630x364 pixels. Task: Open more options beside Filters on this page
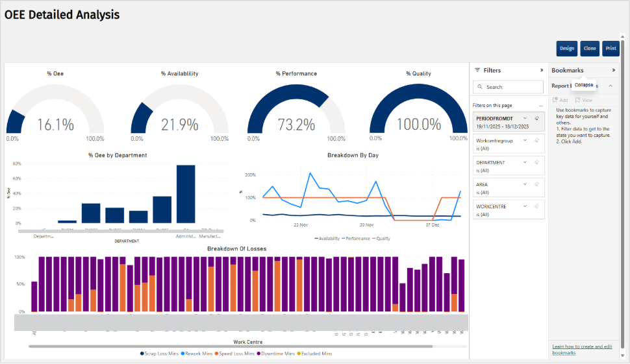pyautogui.click(x=541, y=106)
